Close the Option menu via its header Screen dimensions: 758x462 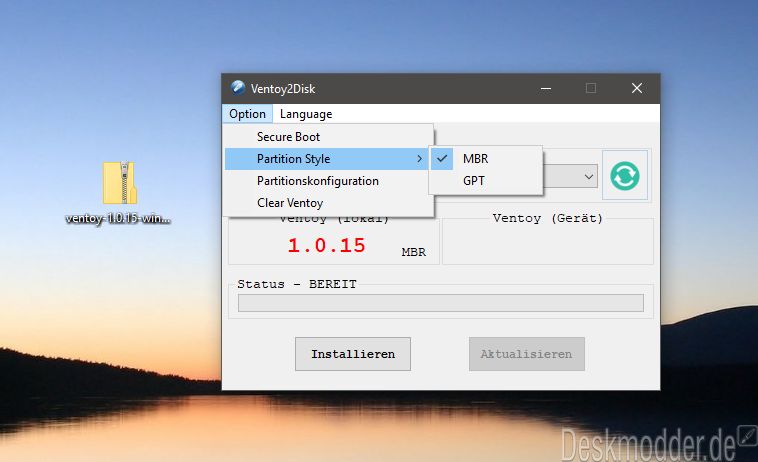pyautogui.click(x=248, y=114)
